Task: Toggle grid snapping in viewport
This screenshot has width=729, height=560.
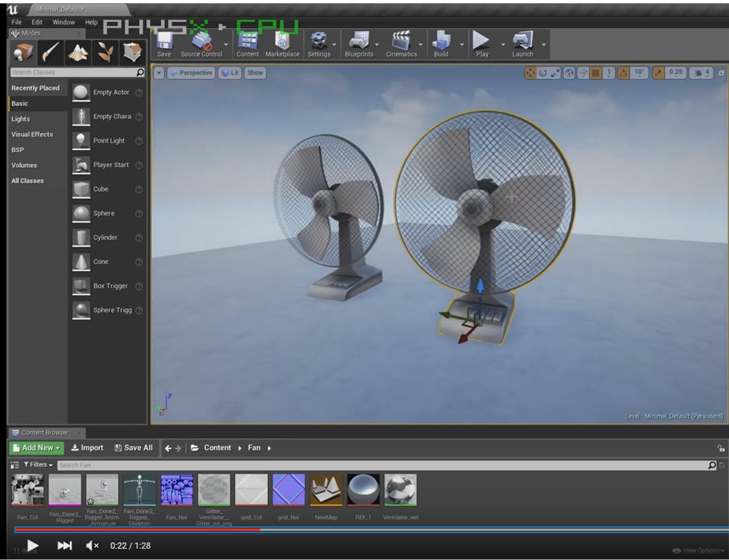Action: (x=596, y=73)
